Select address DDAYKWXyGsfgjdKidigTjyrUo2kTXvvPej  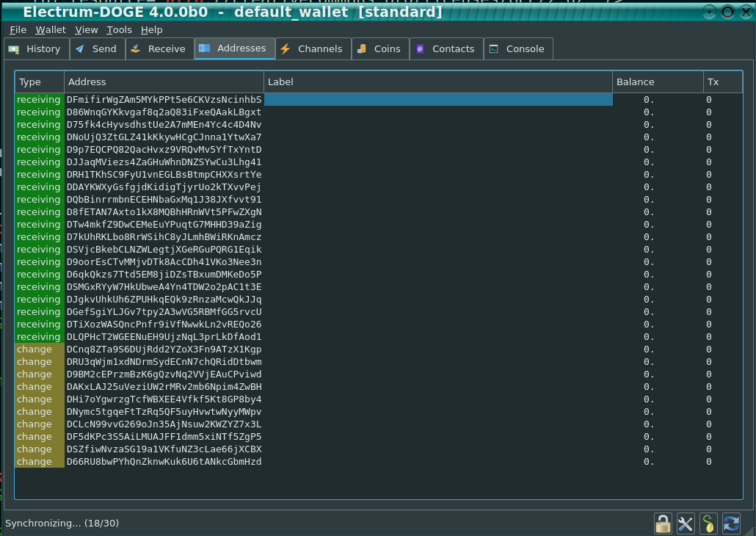[x=164, y=187]
